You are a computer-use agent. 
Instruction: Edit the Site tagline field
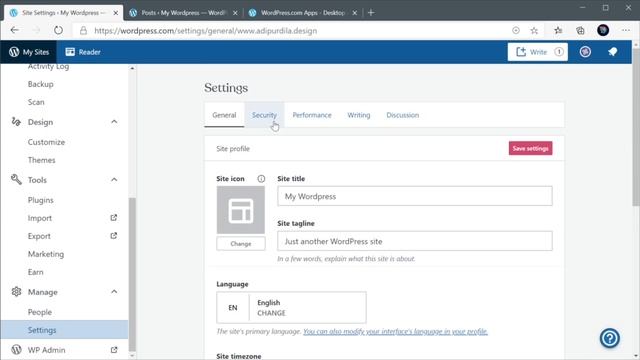415,241
